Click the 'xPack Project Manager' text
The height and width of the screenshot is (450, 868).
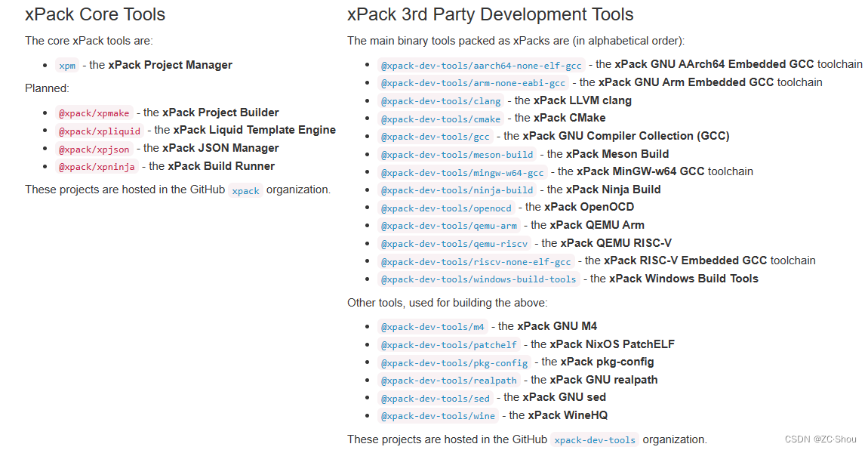pyautogui.click(x=171, y=65)
